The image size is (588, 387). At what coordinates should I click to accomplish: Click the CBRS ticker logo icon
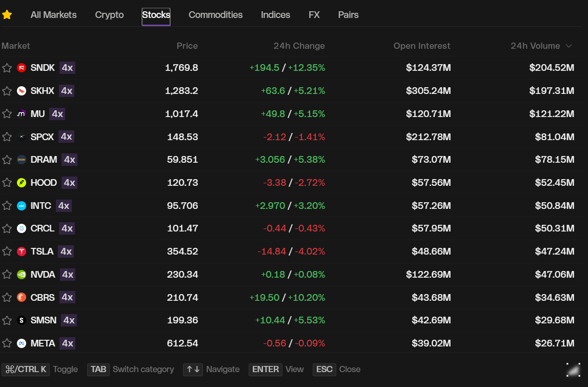tap(22, 297)
